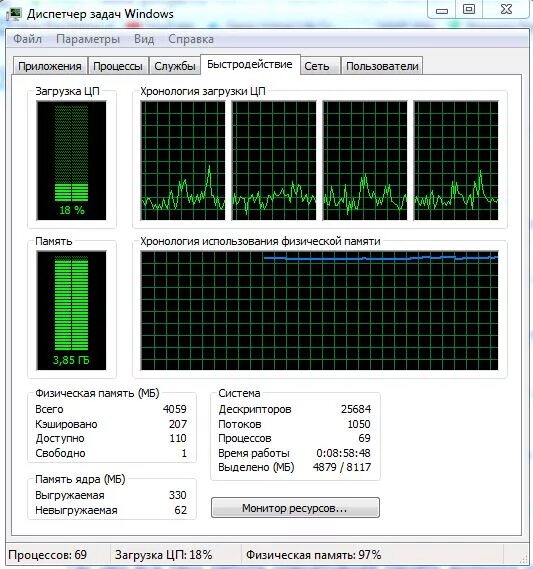Click the fourth CPU core history graph

456,160
